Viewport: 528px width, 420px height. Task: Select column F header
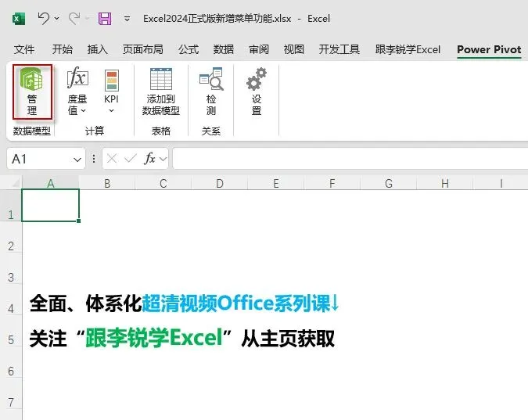(332, 183)
